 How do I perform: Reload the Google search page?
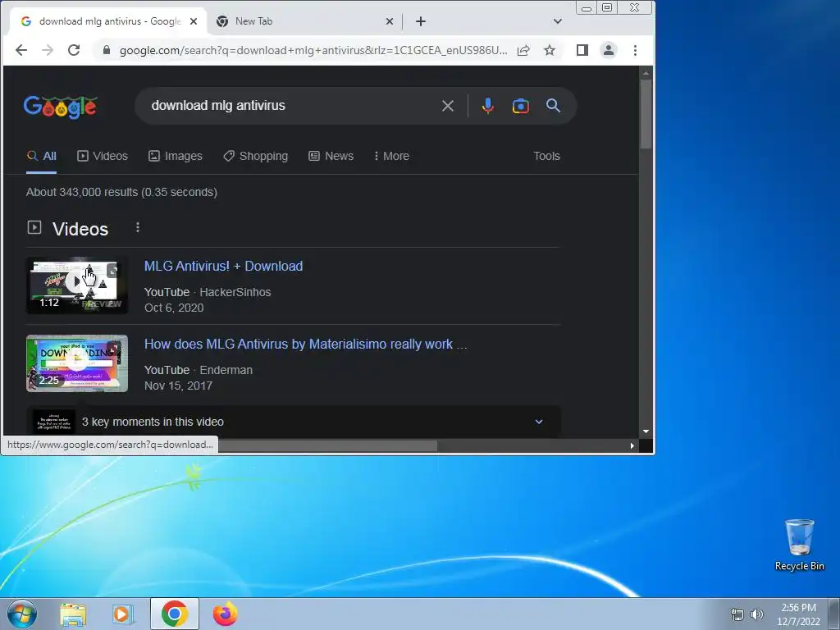pos(74,50)
